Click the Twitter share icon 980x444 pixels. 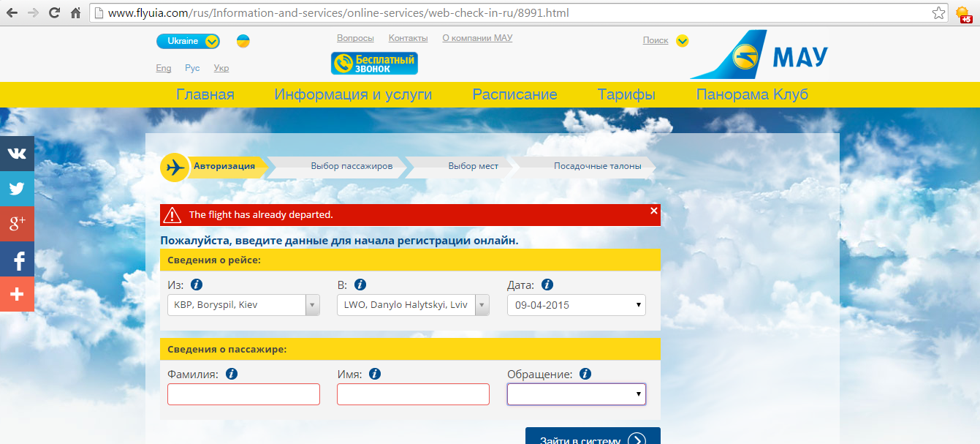[17, 189]
